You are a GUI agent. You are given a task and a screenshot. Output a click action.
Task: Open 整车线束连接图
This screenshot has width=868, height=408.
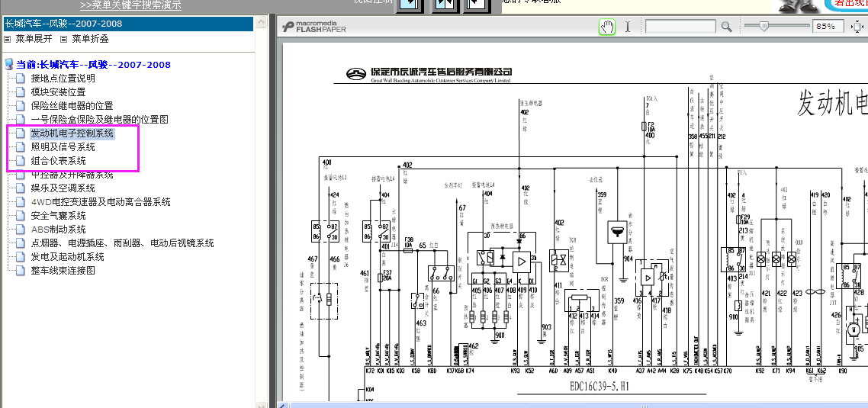pyautogui.click(x=63, y=271)
